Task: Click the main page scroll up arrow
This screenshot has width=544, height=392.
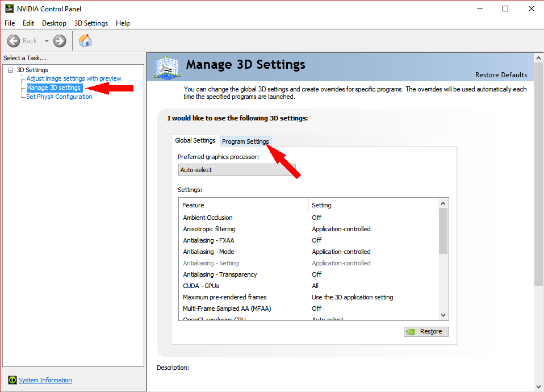Action: (x=538, y=58)
